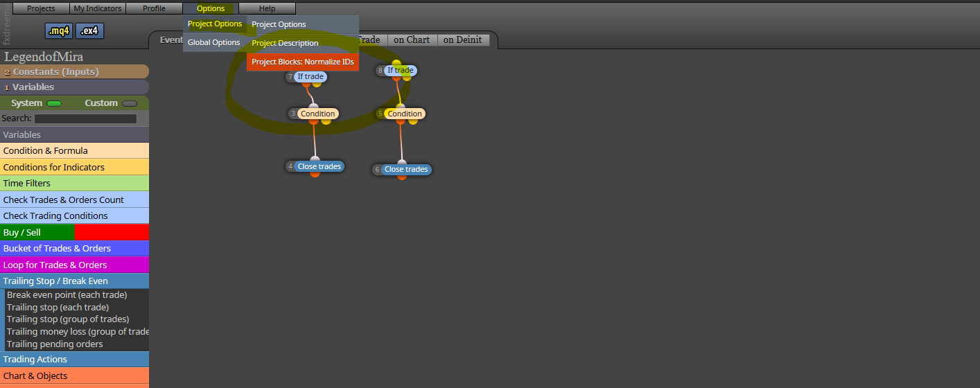980x388 pixels.
Task: Click orange output connector under Close trades block 6
Action: [x=402, y=176]
